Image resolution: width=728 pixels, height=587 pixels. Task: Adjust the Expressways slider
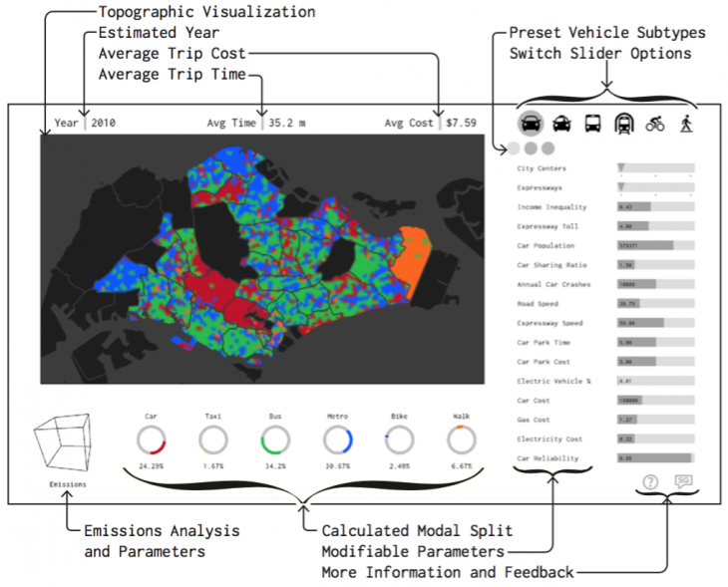point(655,187)
